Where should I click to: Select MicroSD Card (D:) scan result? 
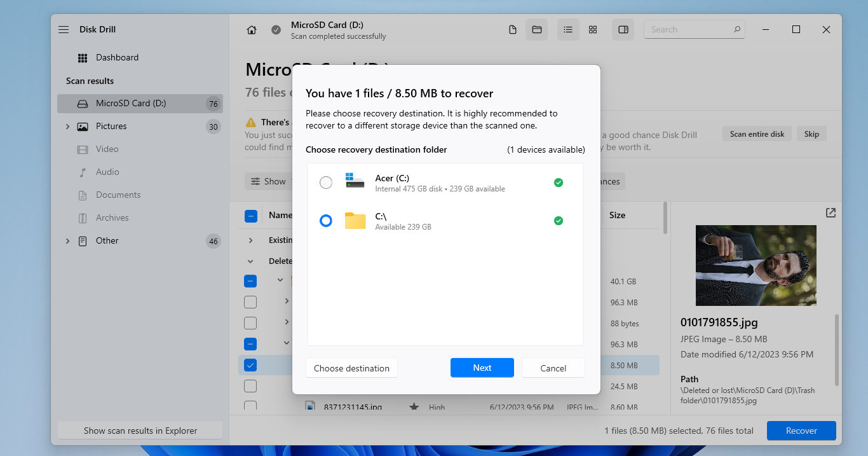(x=140, y=104)
